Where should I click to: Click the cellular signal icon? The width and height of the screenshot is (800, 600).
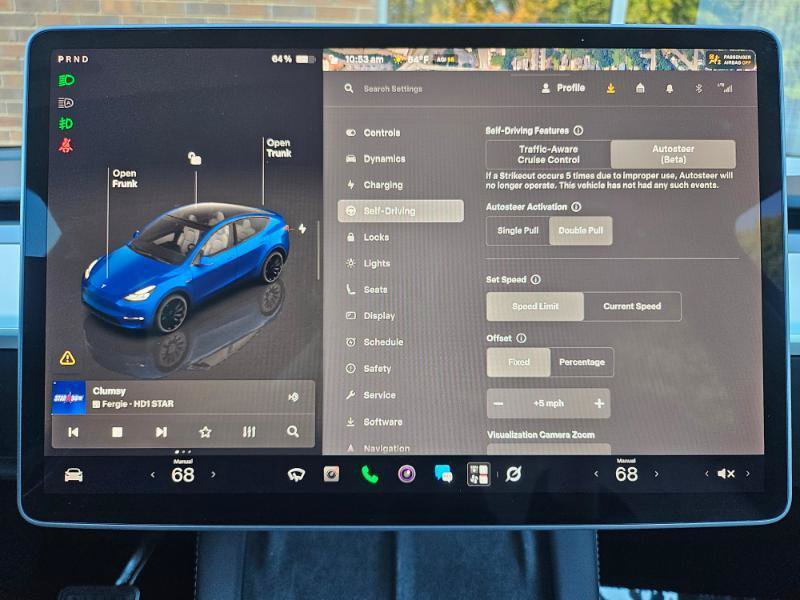click(x=725, y=88)
